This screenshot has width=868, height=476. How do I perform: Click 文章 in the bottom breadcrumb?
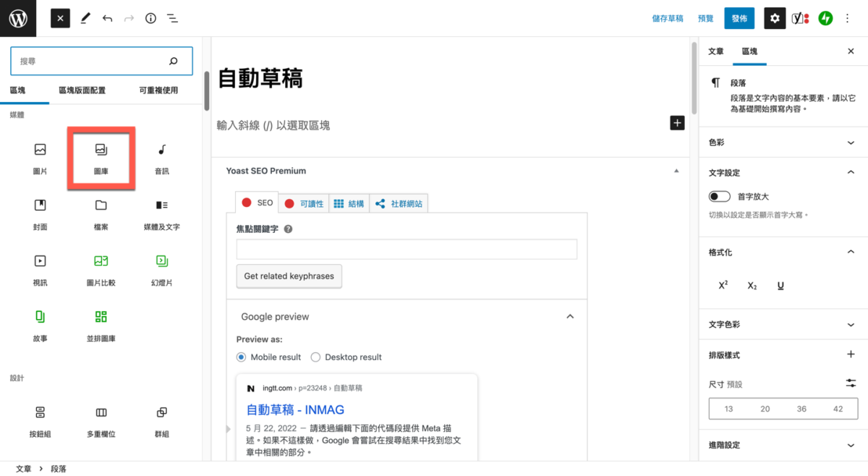23,469
